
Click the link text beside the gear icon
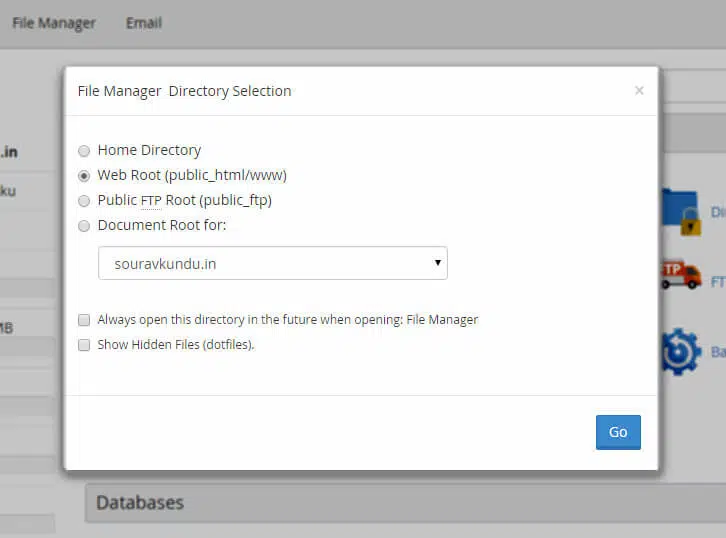[717, 352]
